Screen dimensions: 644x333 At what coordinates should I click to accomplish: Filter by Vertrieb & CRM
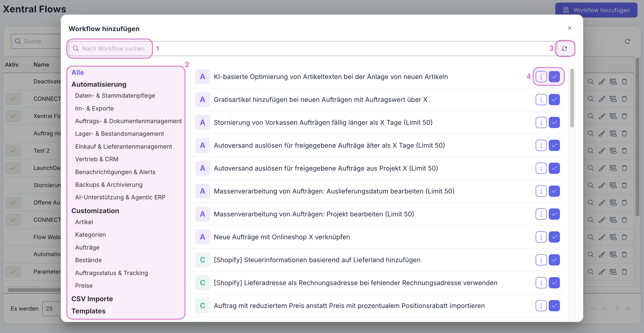coord(96,159)
